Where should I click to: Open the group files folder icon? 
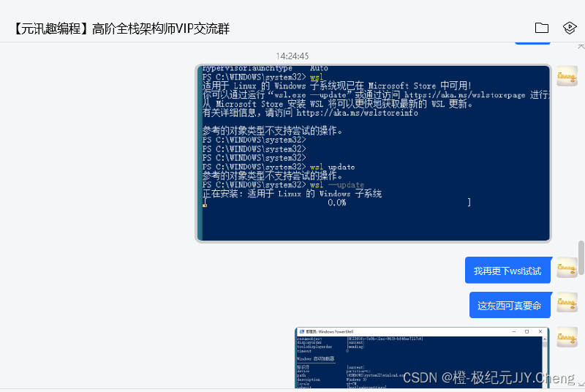click(541, 28)
